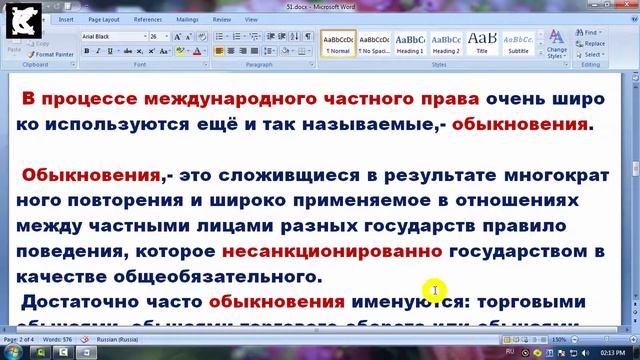The image size is (640, 360).
Task: Click zoom slider handle
Action: pos(607,340)
